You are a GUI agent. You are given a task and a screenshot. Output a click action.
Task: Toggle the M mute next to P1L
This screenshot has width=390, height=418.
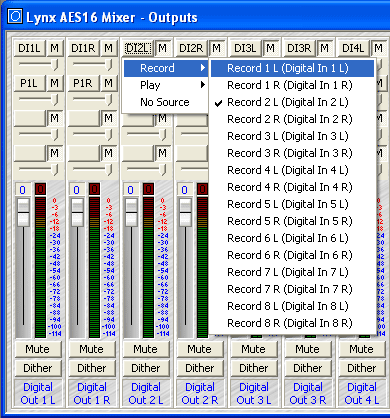pyautogui.click(x=54, y=83)
